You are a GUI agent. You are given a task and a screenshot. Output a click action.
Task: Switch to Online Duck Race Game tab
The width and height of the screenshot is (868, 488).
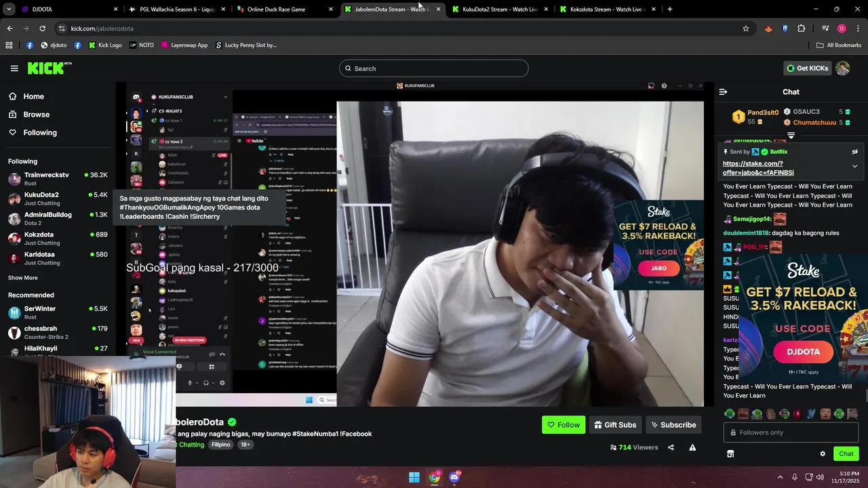point(285,9)
